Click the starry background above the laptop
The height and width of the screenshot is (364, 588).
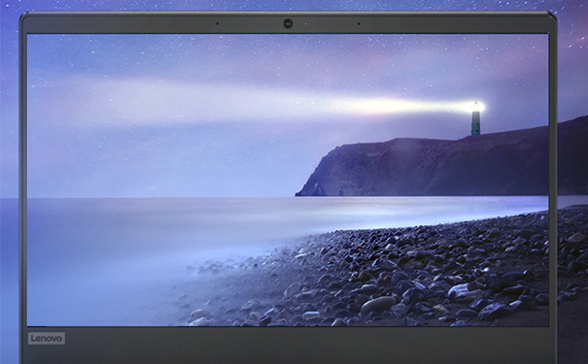(x=293, y=5)
